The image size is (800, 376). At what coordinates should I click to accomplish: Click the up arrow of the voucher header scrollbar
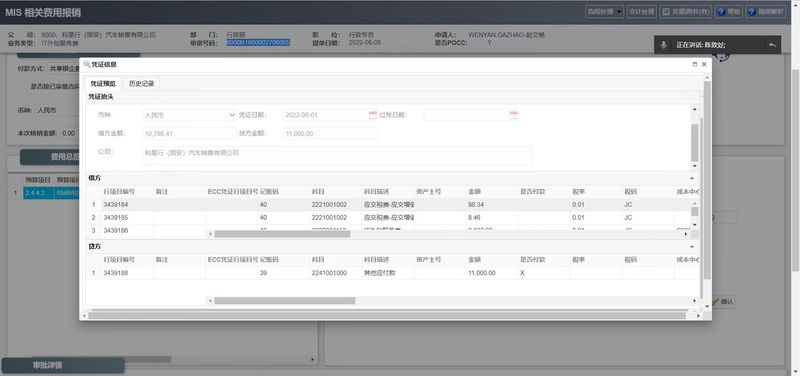pos(694,109)
